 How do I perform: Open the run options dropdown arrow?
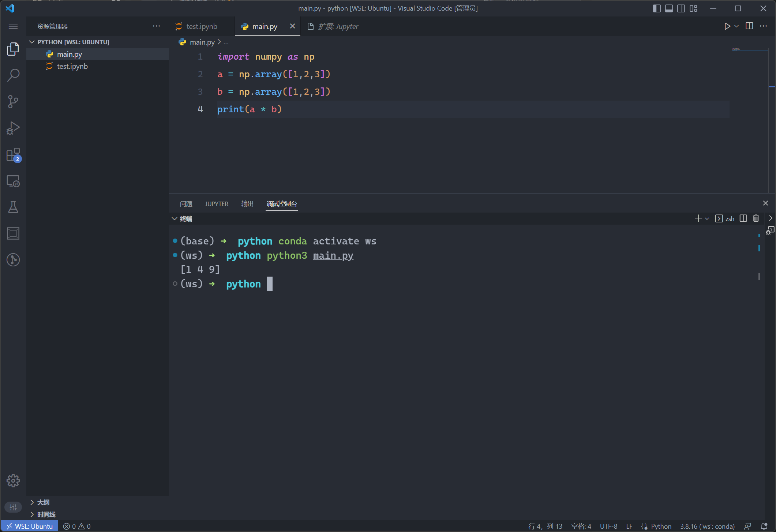pyautogui.click(x=736, y=26)
